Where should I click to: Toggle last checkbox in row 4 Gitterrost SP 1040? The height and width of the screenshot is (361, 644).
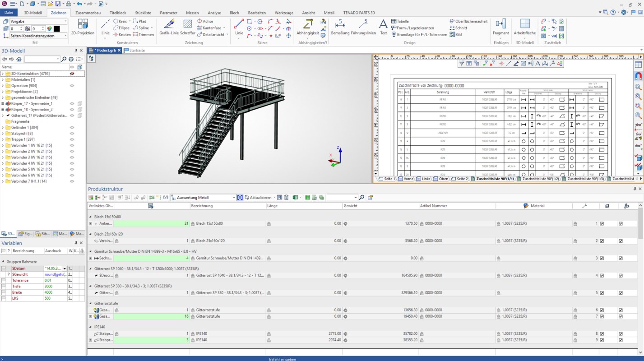[x=621, y=275]
